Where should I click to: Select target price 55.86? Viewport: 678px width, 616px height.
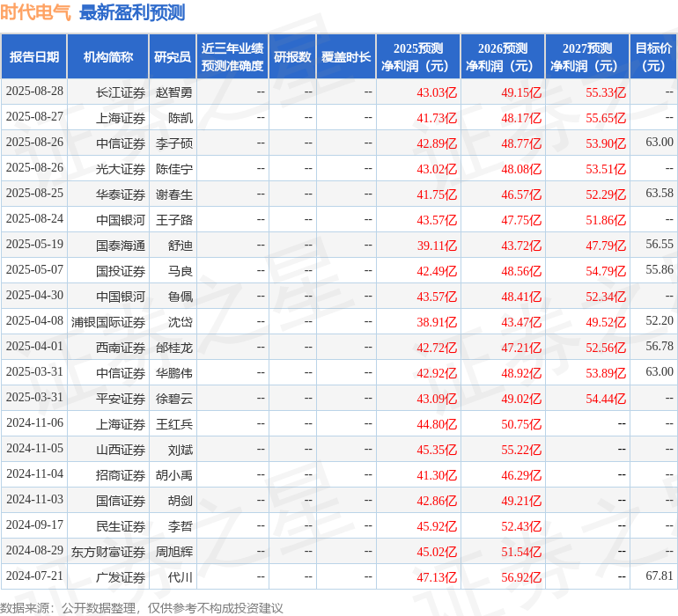click(660, 269)
